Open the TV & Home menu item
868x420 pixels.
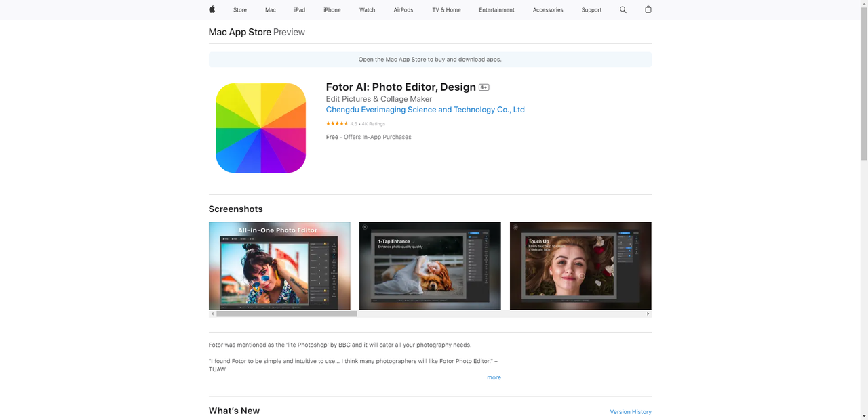[x=446, y=10]
